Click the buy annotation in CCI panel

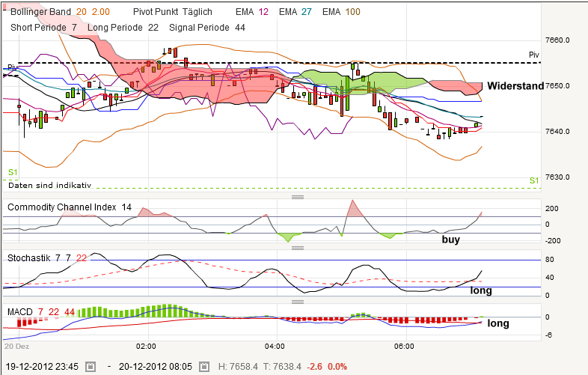click(x=451, y=240)
